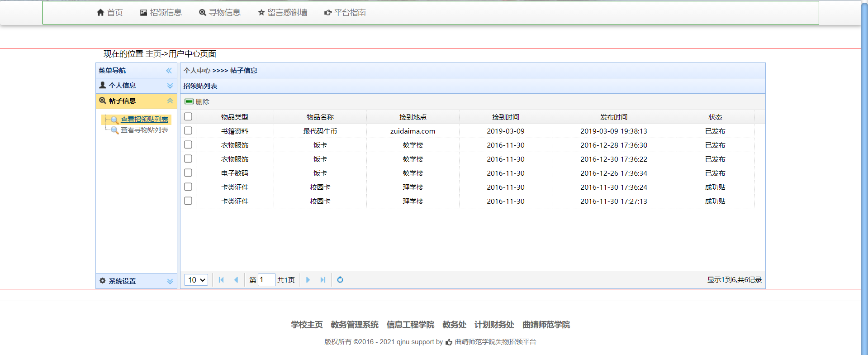Toggle the select-all checkbox in table header
The width and height of the screenshot is (868, 355).
point(188,117)
